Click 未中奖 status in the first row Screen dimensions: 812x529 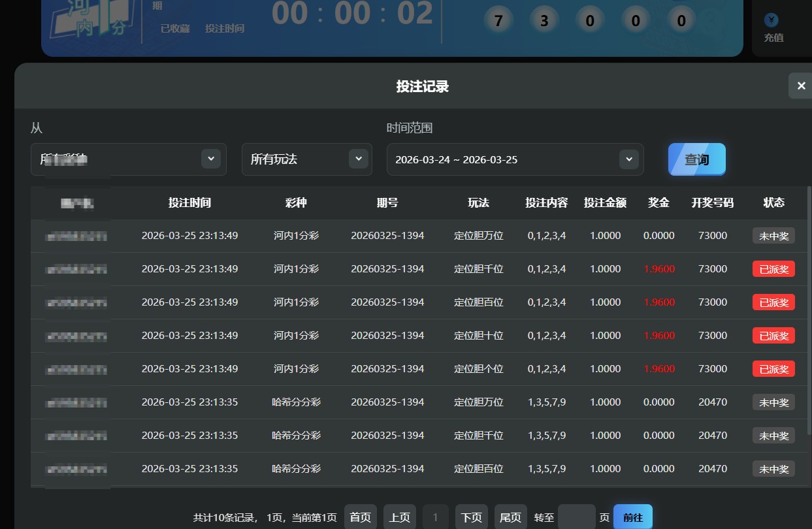(773, 236)
